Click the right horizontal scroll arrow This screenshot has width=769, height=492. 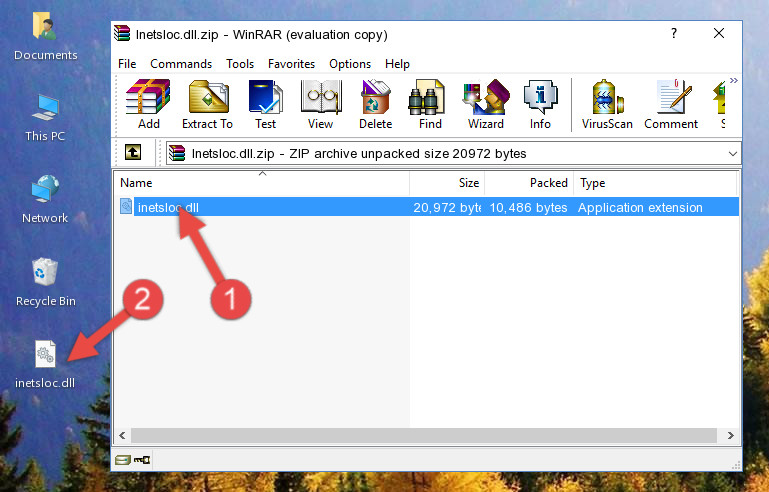730,435
